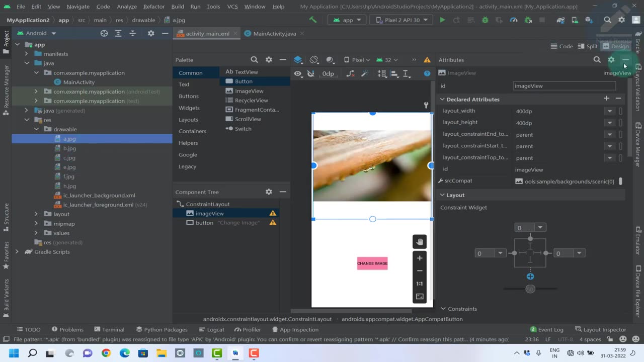
Task: Click the id input field
Action: pyautogui.click(x=564, y=86)
